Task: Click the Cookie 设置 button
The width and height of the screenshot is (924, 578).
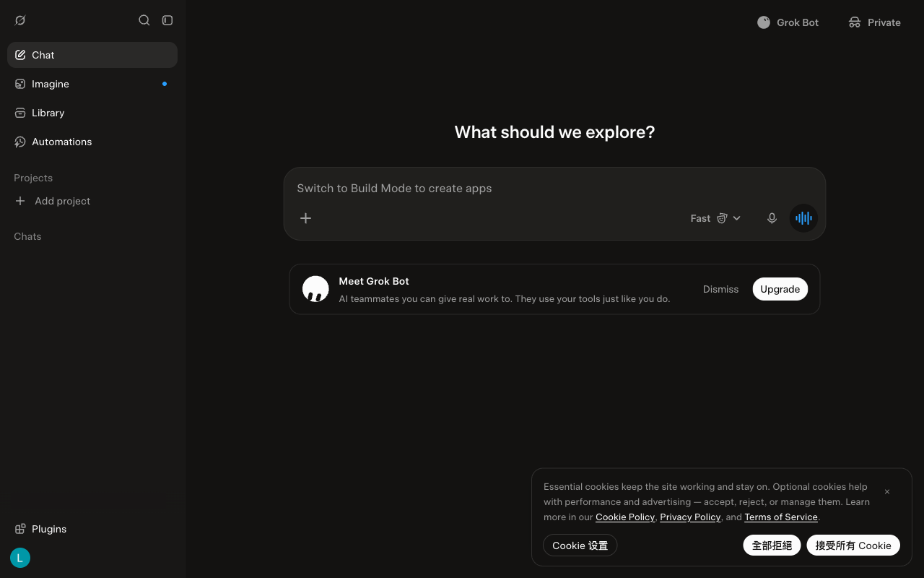Action: click(580, 545)
